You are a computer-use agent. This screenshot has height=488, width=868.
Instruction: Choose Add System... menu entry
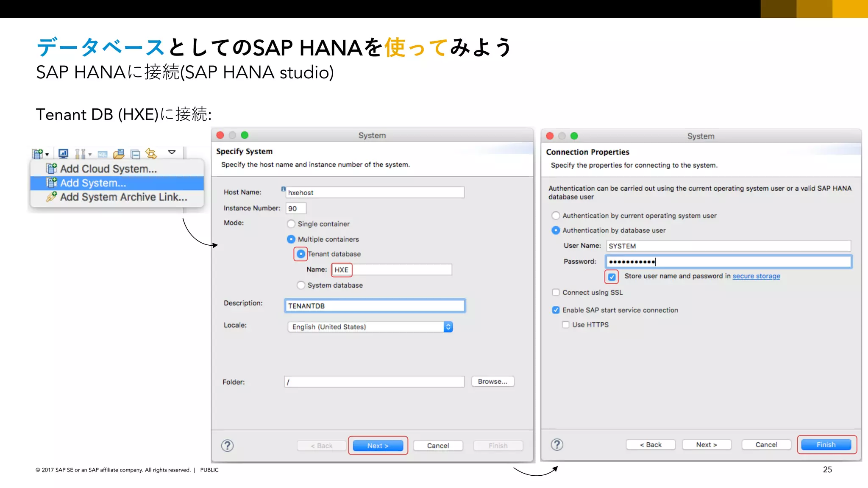pyautogui.click(x=117, y=183)
